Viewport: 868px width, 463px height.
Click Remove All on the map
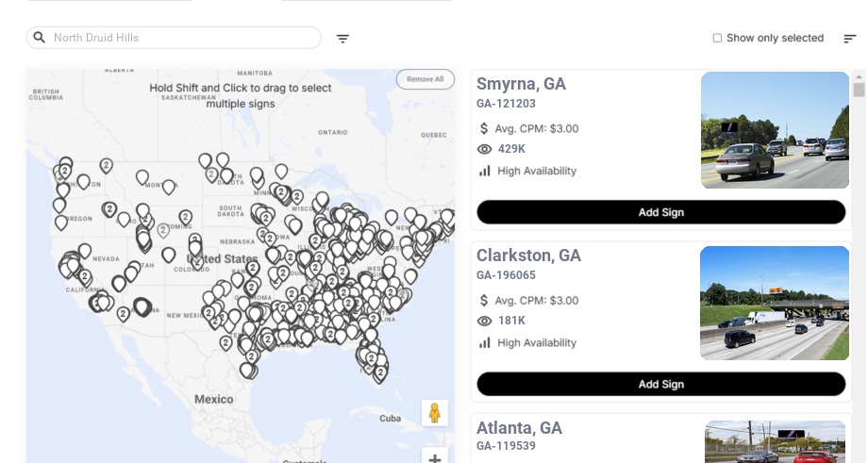(x=425, y=79)
